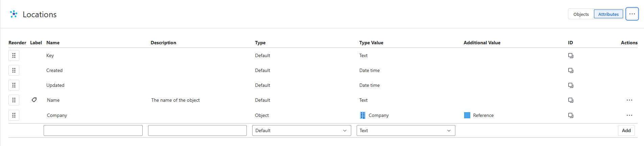Viewport: 644px width, 146px height.
Task: Open actions menu for the Company attribute
Action: pyautogui.click(x=629, y=115)
